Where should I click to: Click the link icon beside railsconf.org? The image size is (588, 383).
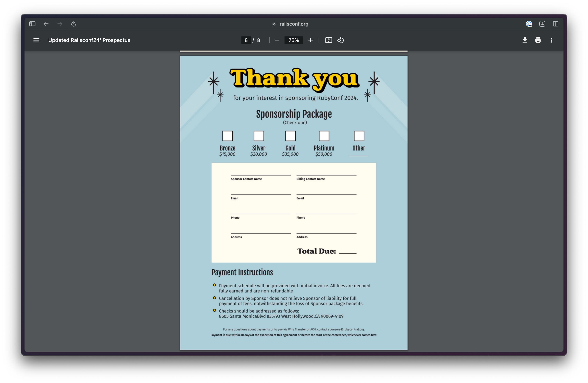tap(274, 24)
